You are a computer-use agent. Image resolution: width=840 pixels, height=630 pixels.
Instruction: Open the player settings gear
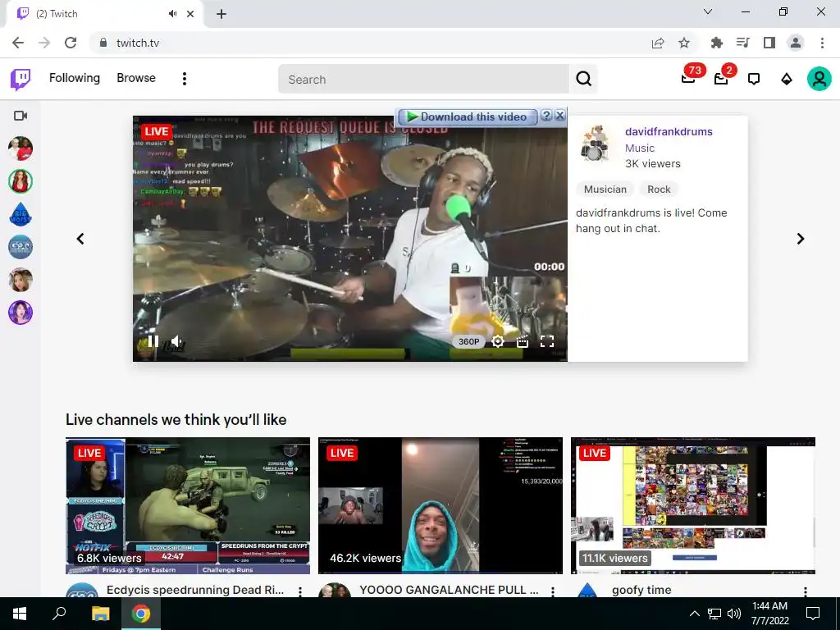pyautogui.click(x=498, y=341)
